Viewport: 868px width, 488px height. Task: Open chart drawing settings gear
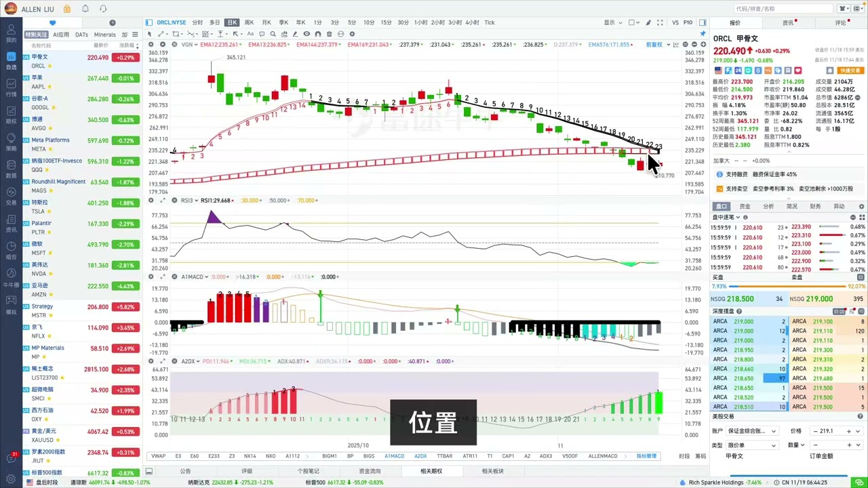coord(352,34)
